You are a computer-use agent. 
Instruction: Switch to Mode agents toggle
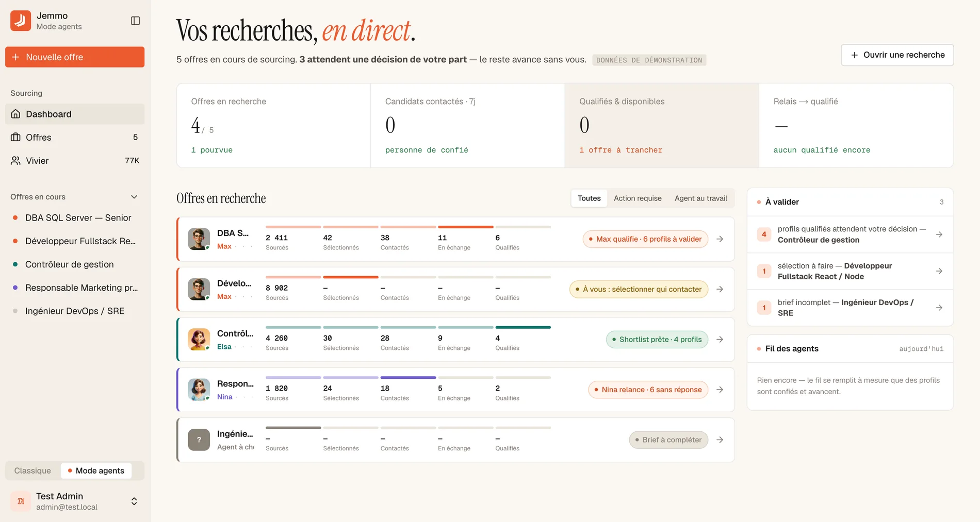(96, 470)
